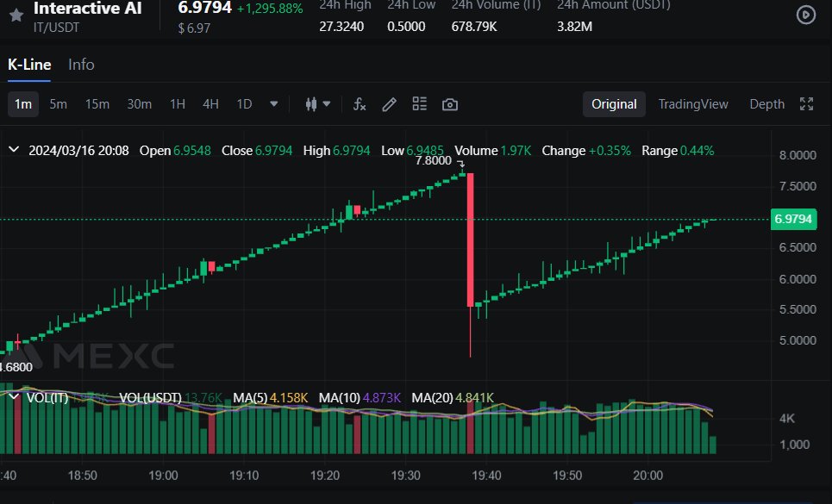Select the 5m interval
Viewport: 832px width, 504px height.
[59, 104]
